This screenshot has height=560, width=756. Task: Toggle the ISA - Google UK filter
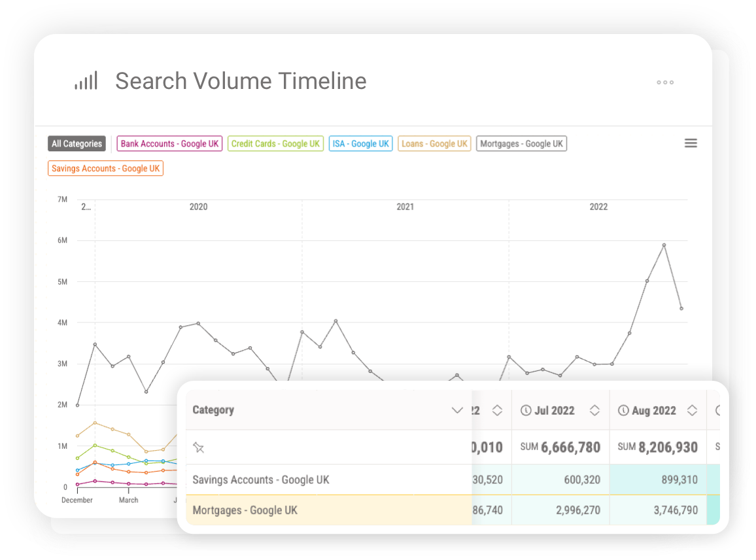click(x=360, y=143)
